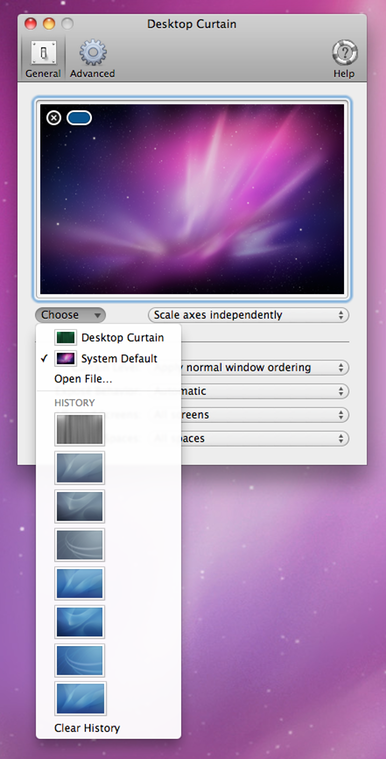Screen dimensions: 386x759
Task: Select the second history thumbnail, light gray-blue
Action: [79, 468]
